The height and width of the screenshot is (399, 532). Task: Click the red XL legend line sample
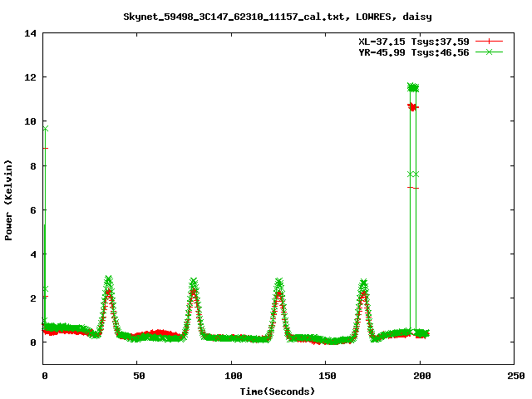489,42
